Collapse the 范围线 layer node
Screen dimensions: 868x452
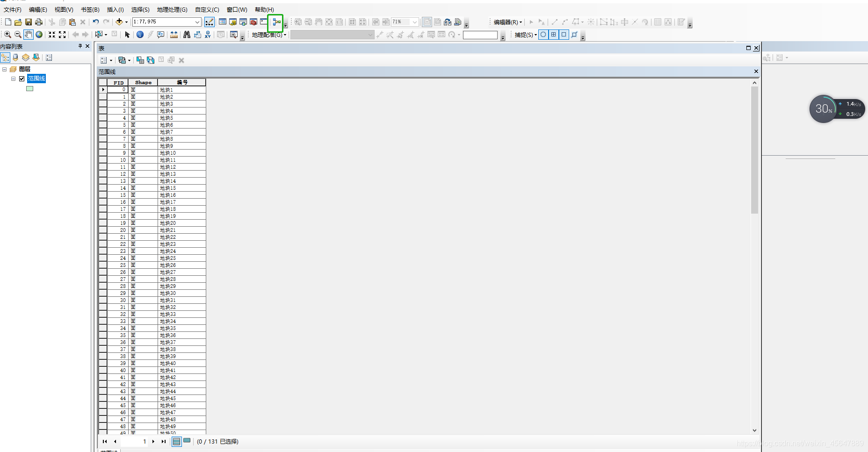pos(13,79)
